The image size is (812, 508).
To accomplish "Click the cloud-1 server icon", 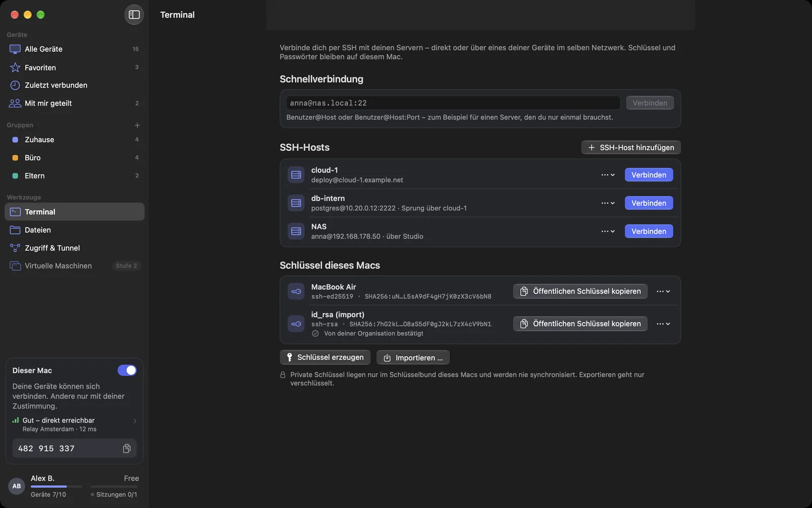I will [x=296, y=175].
